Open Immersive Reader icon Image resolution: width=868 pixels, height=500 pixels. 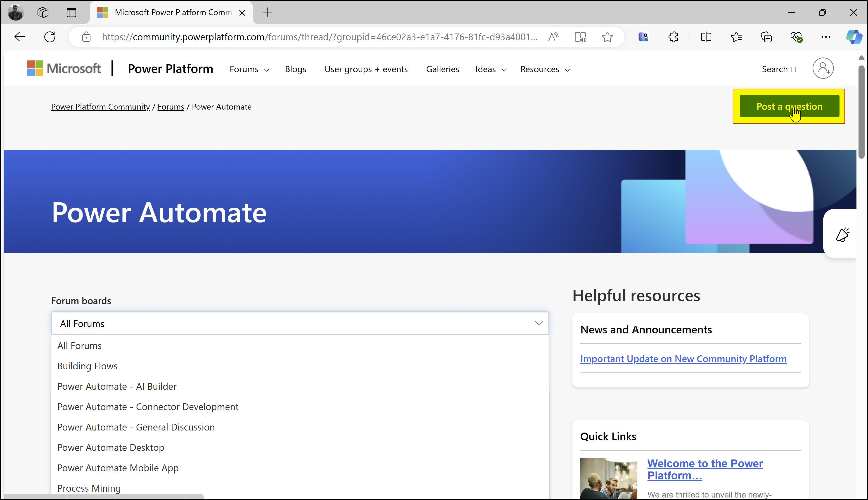coord(581,37)
